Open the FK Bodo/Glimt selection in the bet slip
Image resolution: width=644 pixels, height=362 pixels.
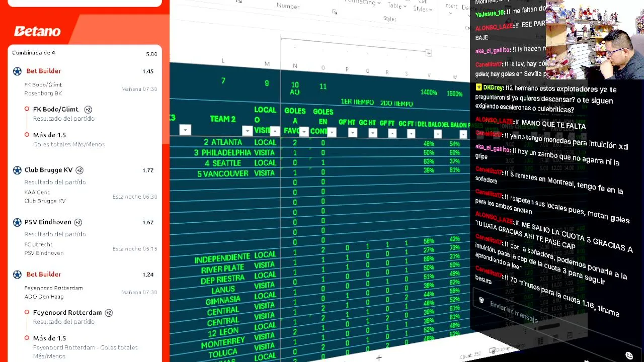[x=56, y=110]
